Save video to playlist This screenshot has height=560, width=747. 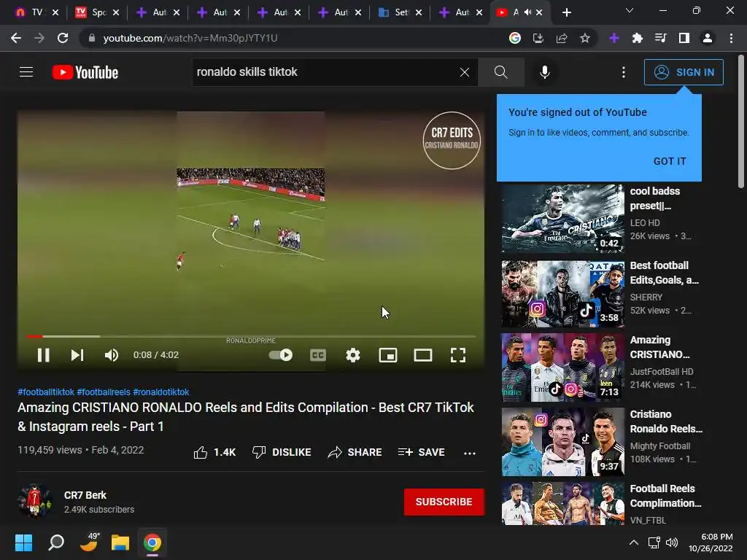[422, 452]
